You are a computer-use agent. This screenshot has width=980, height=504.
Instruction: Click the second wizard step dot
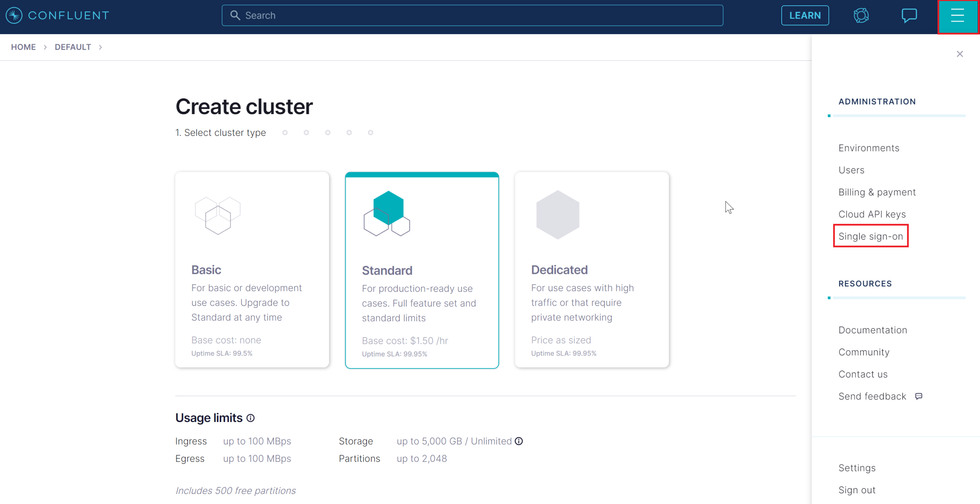[x=306, y=133]
